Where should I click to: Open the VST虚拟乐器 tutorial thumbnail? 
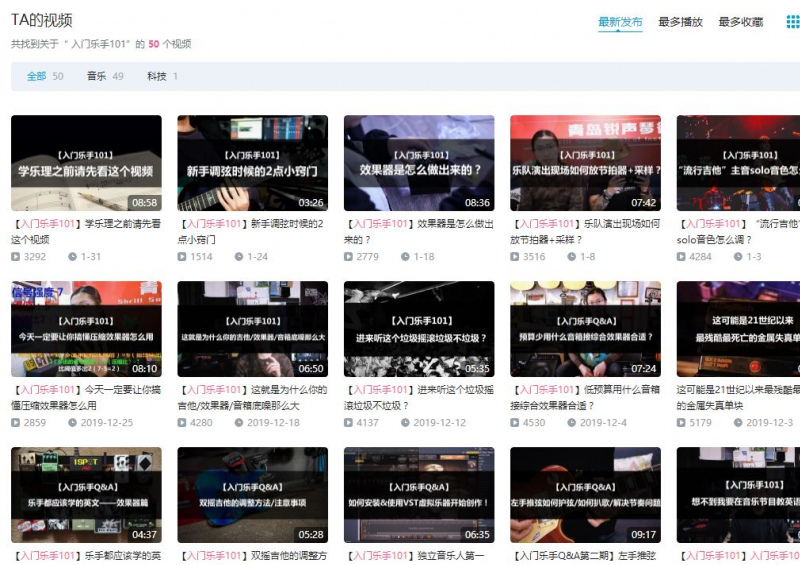click(x=419, y=495)
